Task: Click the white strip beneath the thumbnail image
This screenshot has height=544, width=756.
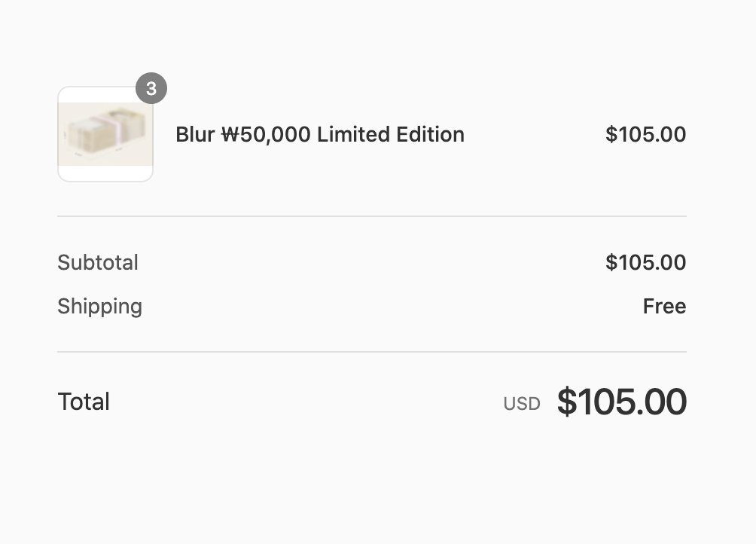Action: (x=105, y=173)
